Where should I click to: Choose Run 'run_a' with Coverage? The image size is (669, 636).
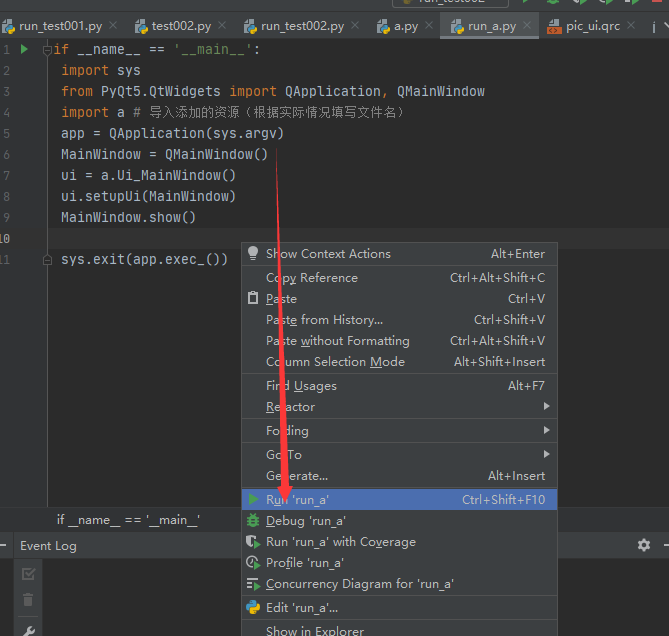(x=399, y=542)
